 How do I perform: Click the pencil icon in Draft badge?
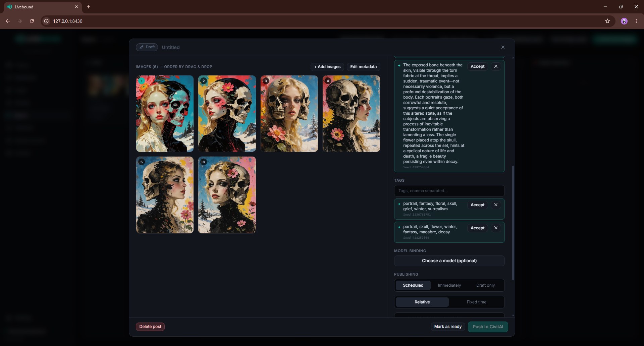142,47
